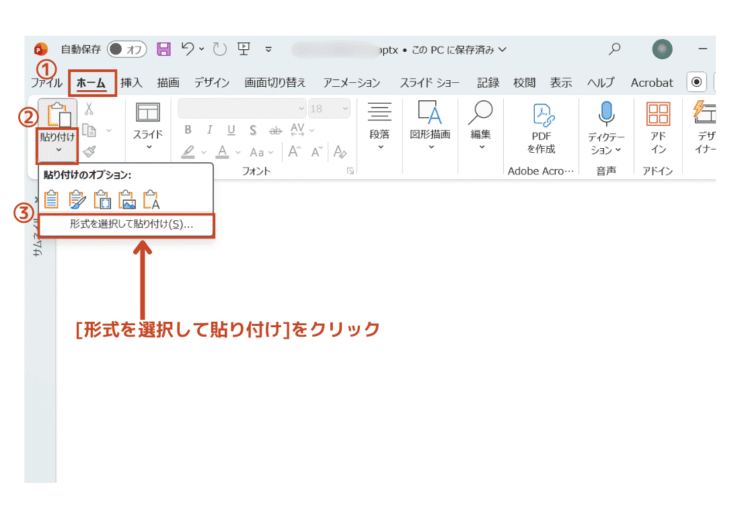Open the デザイン tab
This screenshot has height=505, width=740.
[x=212, y=83]
